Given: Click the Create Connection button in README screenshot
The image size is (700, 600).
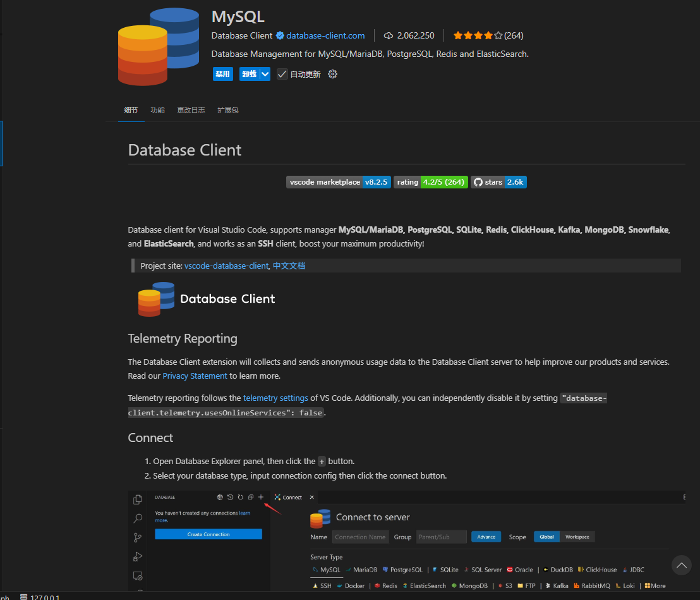Looking at the screenshot, I should point(208,534).
